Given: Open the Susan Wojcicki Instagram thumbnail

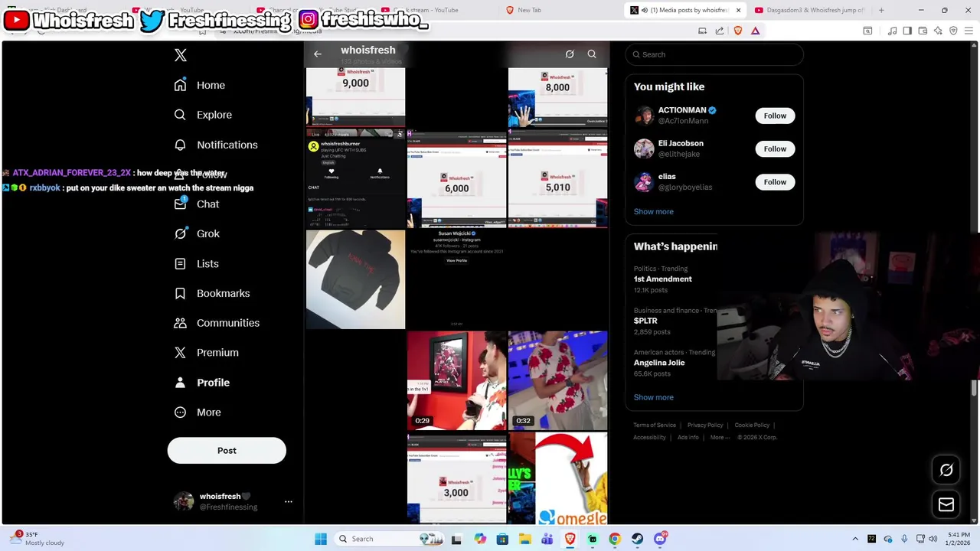Looking at the screenshot, I should tap(457, 279).
